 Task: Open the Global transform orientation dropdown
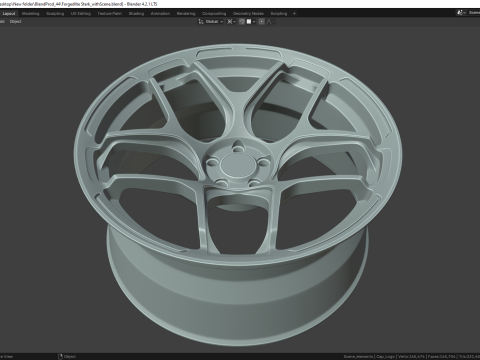click(x=211, y=22)
